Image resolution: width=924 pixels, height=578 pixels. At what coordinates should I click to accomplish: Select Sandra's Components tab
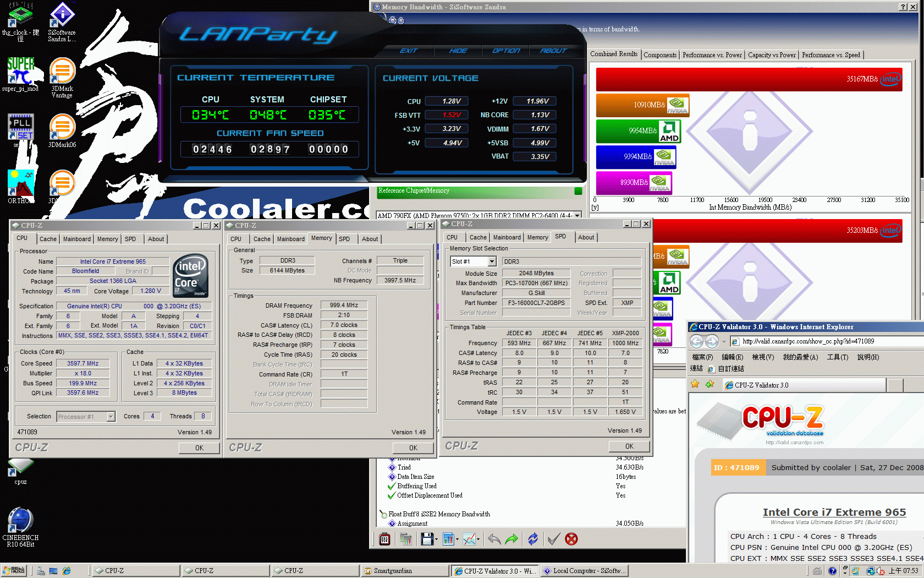(x=660, y=55)
